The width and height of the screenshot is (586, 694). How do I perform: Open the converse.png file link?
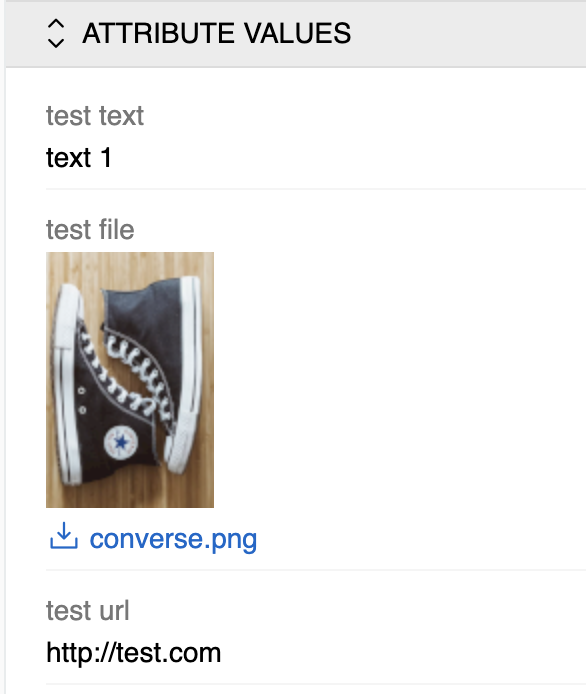click(173, 539)
